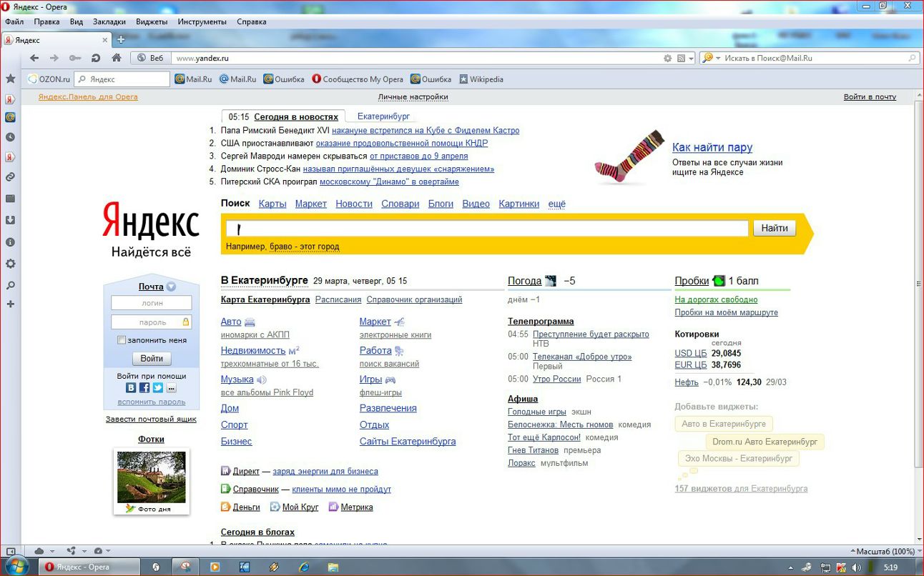Viewport: 924px width, 576px height.
Task: Open the Downloads panel in the sidebar
Action: (10, 220)
